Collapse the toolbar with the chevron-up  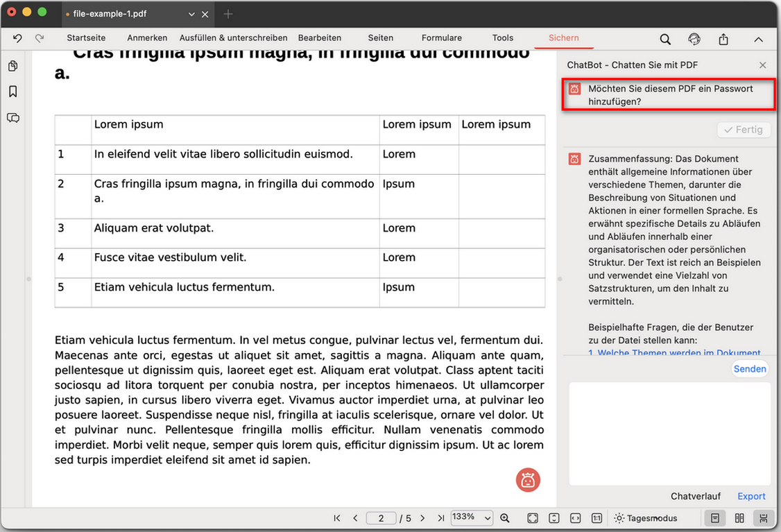tap(759, 40)
